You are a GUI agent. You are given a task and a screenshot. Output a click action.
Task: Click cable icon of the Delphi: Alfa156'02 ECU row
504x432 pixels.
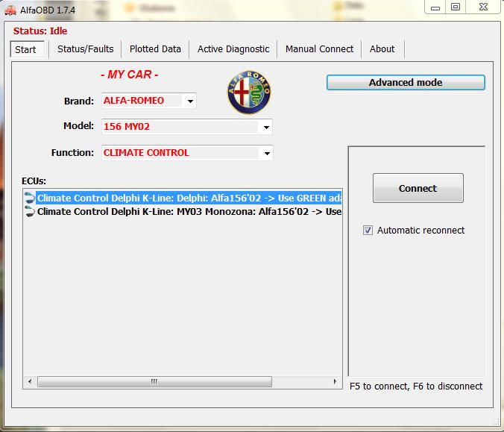(x=30, y=198)
